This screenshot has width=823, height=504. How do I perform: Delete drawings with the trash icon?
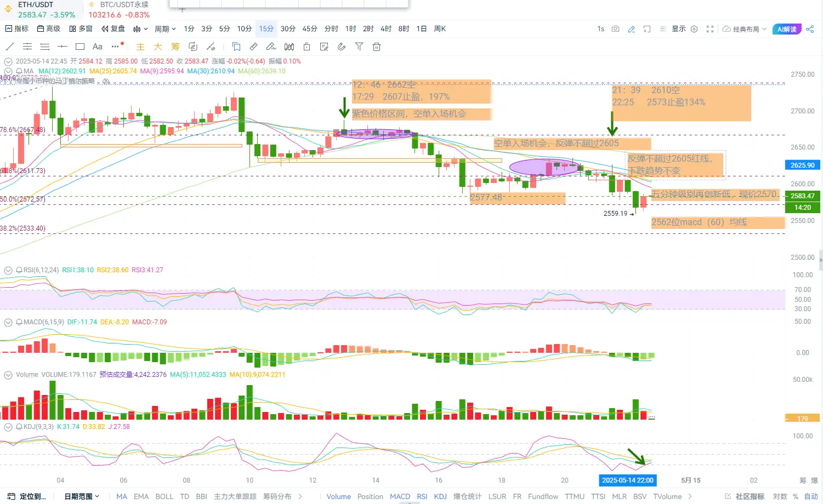(377, 47)
